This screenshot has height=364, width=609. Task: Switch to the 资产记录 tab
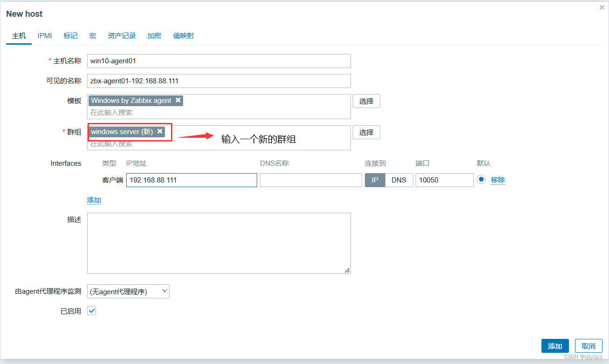point(122,35)
